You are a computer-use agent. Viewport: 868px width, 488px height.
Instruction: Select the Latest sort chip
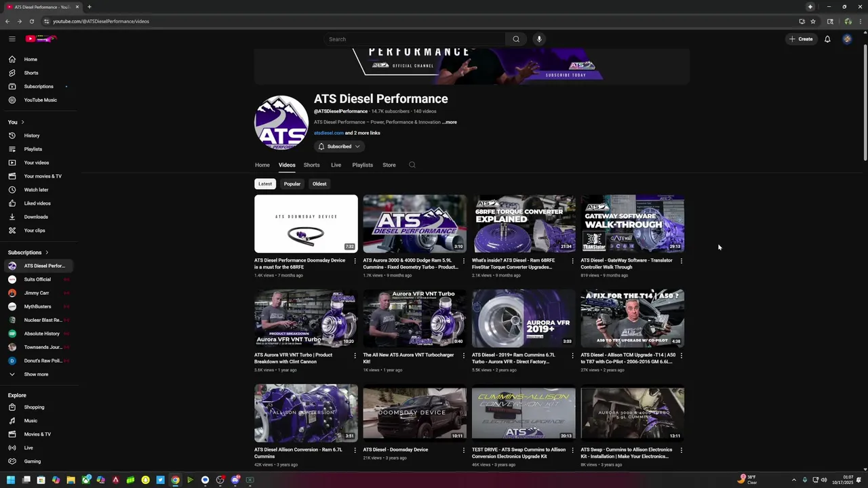point(265,184)
